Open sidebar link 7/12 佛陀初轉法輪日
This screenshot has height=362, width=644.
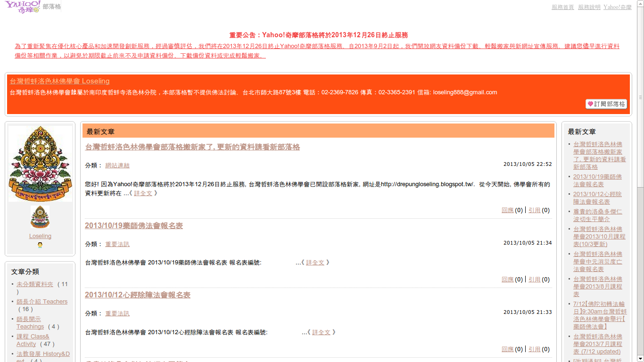(600, 315)
